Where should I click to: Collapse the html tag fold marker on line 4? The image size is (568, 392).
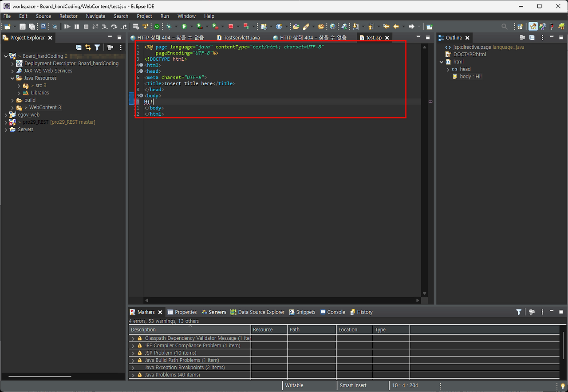pos(141,65)
